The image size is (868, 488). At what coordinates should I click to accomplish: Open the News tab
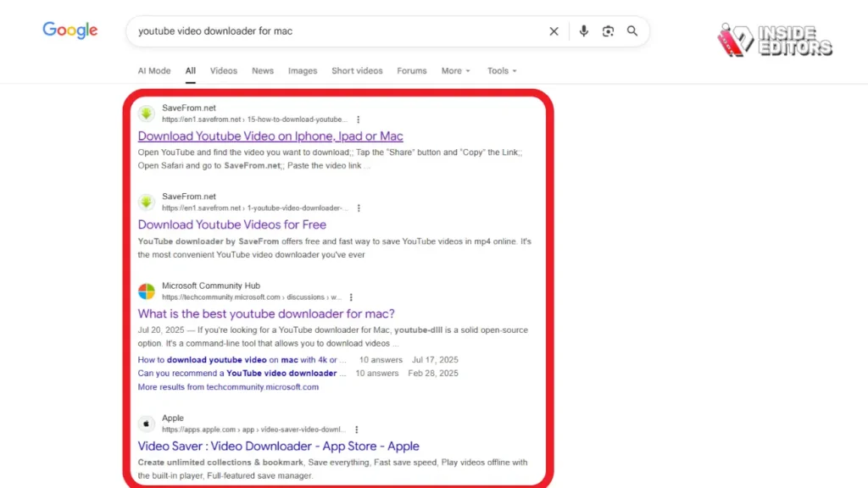click(263, 71)
